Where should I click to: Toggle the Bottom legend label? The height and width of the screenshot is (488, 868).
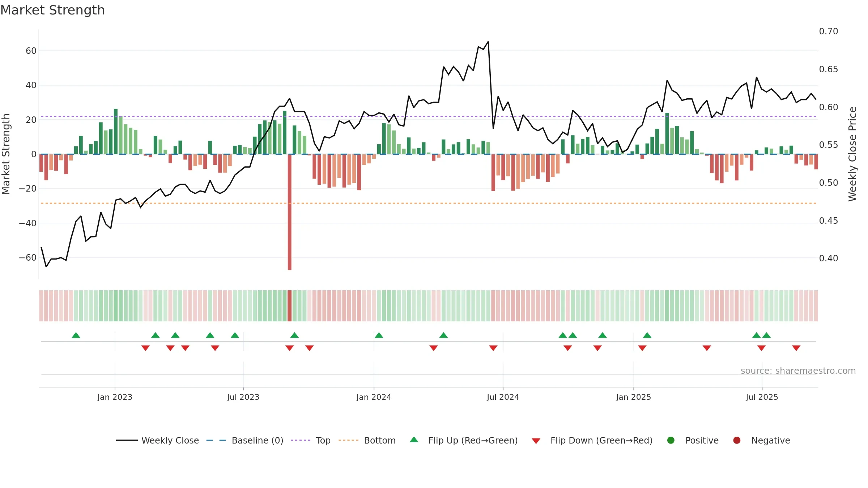[x=380, y=440]
